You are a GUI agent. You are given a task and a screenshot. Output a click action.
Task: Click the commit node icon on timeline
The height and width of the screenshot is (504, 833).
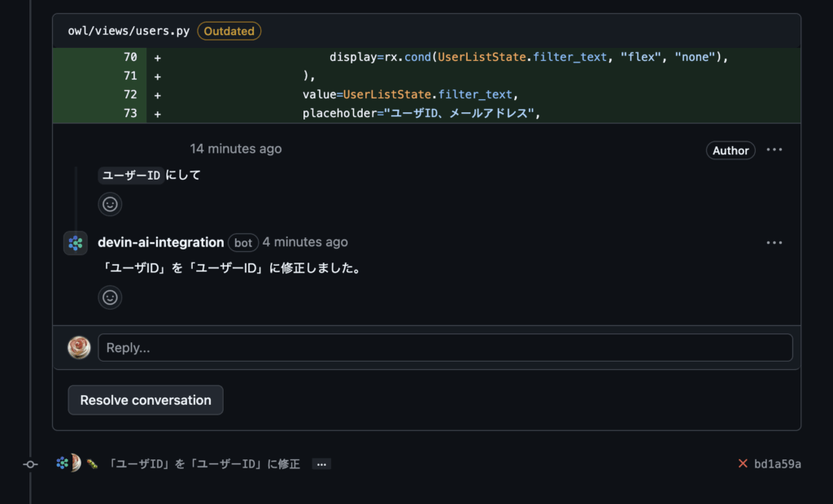tap(30, 464)
